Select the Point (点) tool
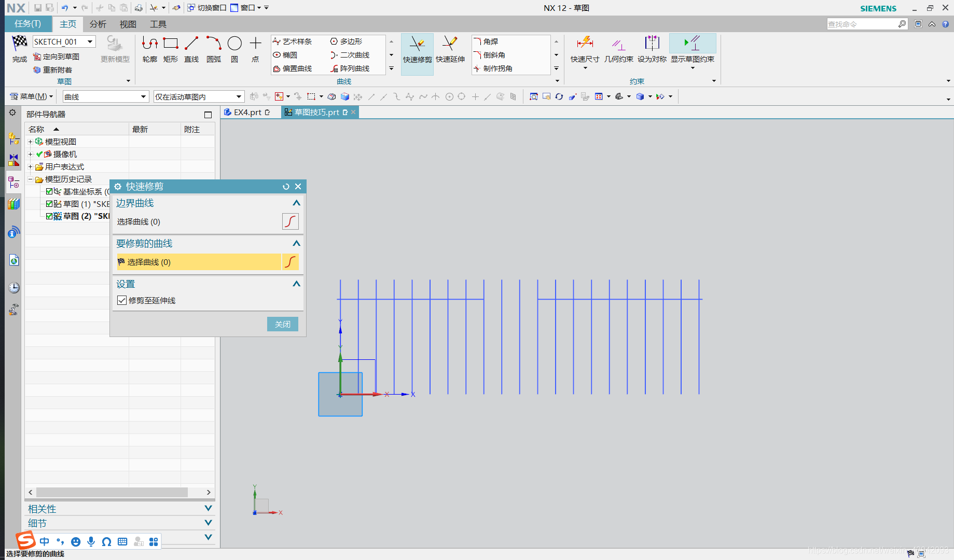Viewport: 954px width, 560px height. (255, 49)
